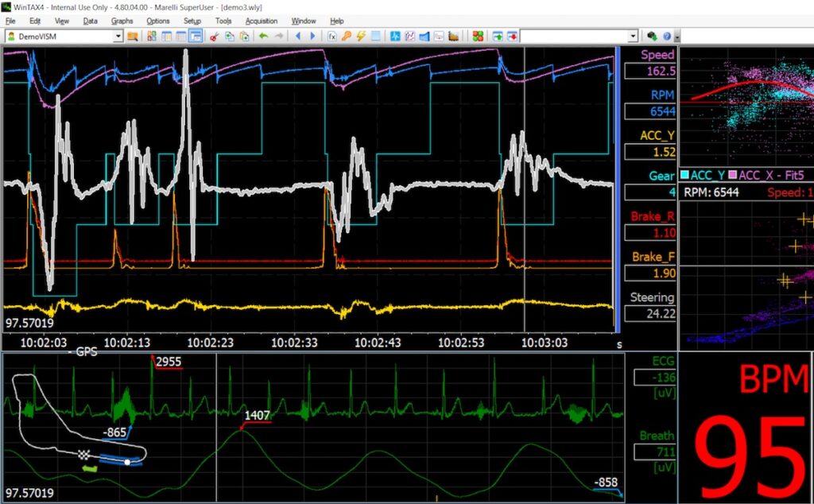The height and width of the screenshot is (504, 814).
Task: Click the cyan ACC_Y legend swatch
Action: pyautogui.click(x=684, y=175)
